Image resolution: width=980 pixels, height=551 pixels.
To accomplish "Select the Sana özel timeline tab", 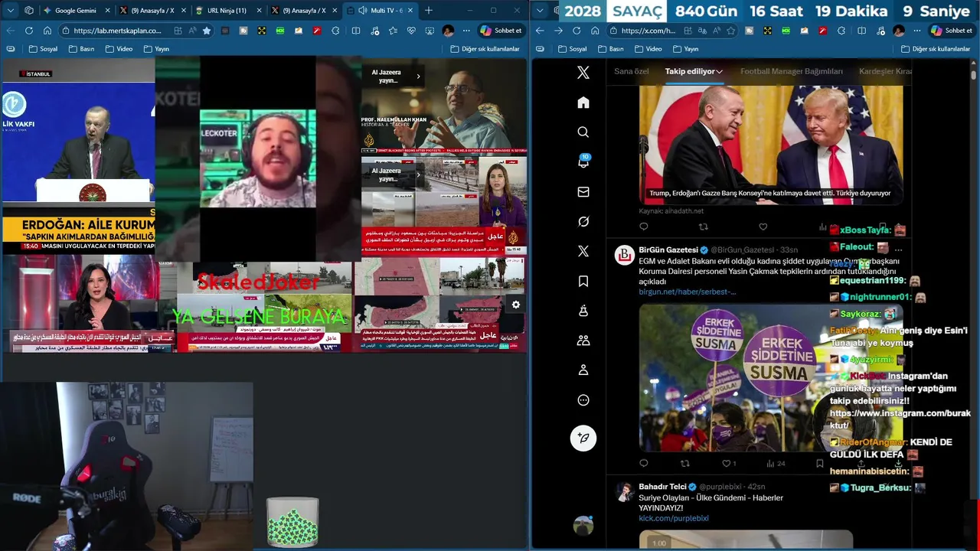I will [x=632, y=71].
